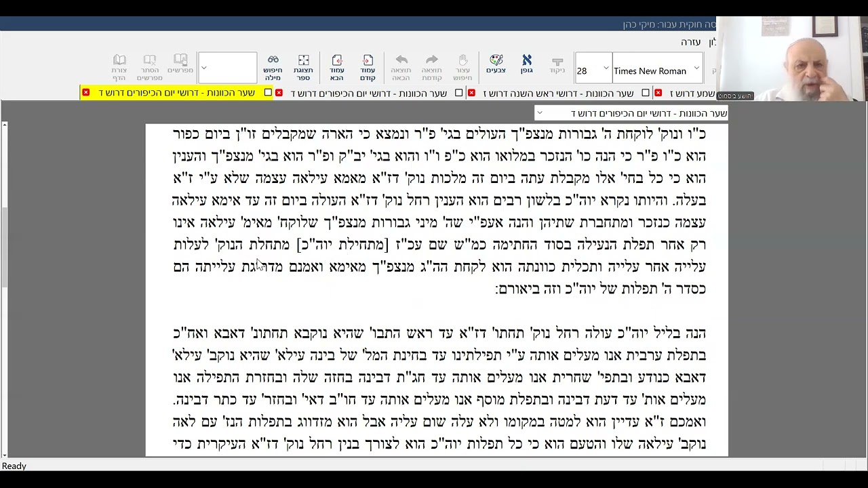The width and height of the screenshot is (868, 488).
Task: Tick checkbox on ראש השנה דרוש ז tab
Action: [x=646, y=93]
